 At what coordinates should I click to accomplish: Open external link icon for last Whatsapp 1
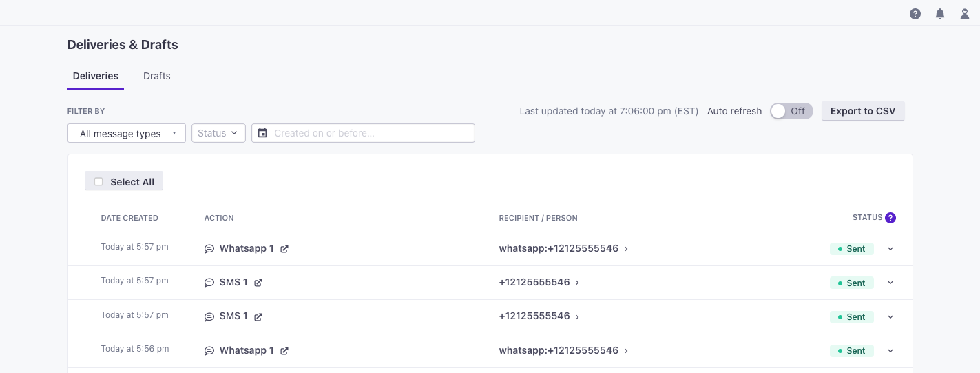pos(284,351)
